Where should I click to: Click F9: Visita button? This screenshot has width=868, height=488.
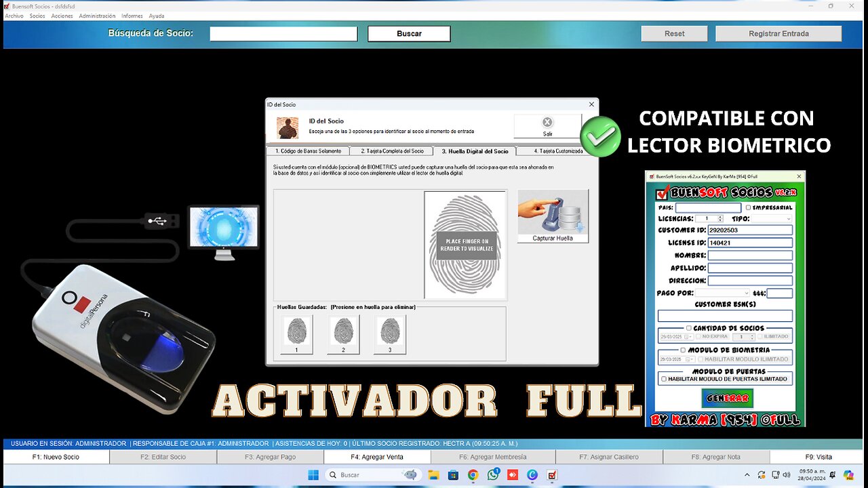[x=818, y=457]
